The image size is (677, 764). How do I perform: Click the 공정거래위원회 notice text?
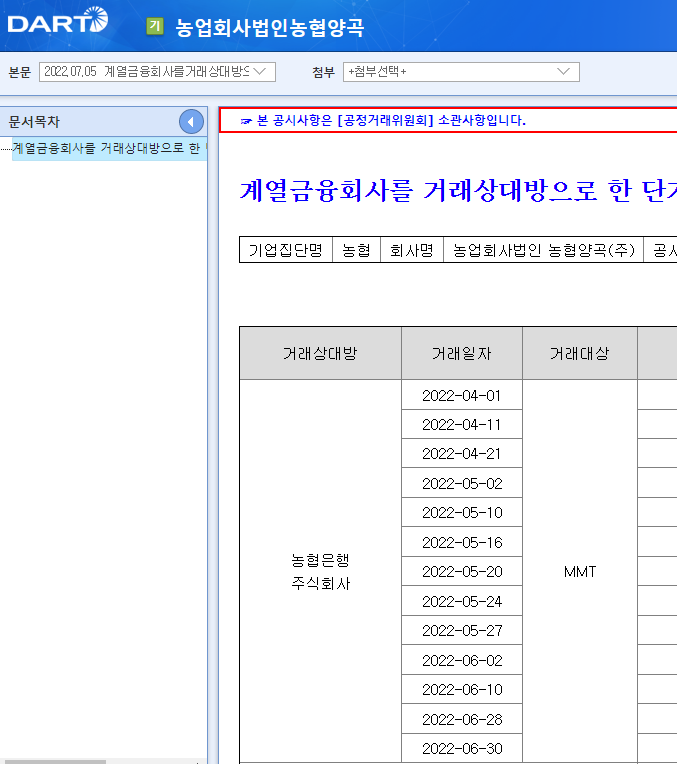click(x=391, y=120)
